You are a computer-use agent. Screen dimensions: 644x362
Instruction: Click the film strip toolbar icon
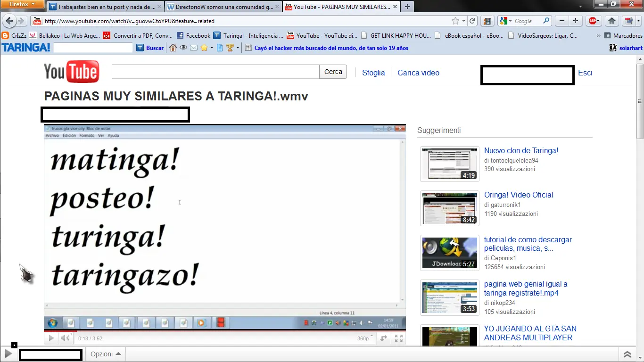(487, 21)
